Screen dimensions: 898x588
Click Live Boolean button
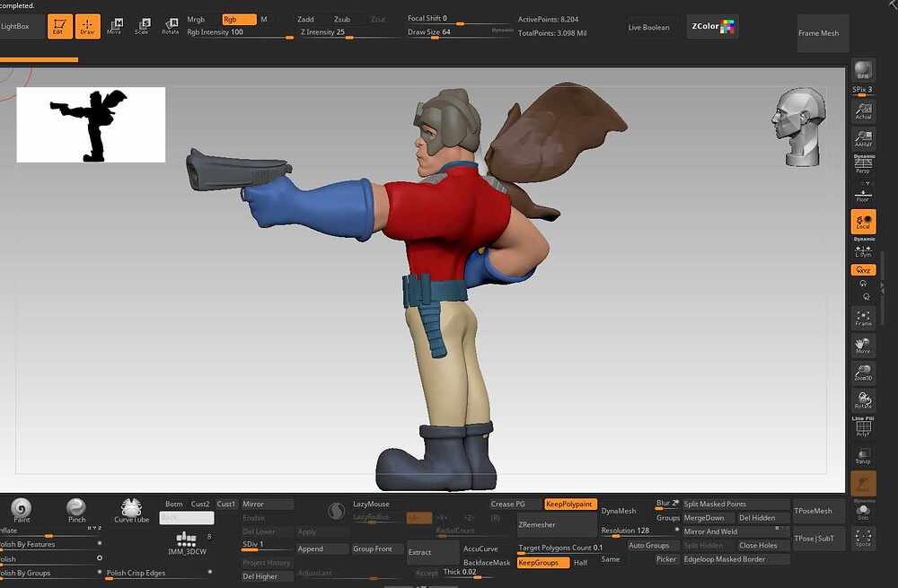[648, 28]
